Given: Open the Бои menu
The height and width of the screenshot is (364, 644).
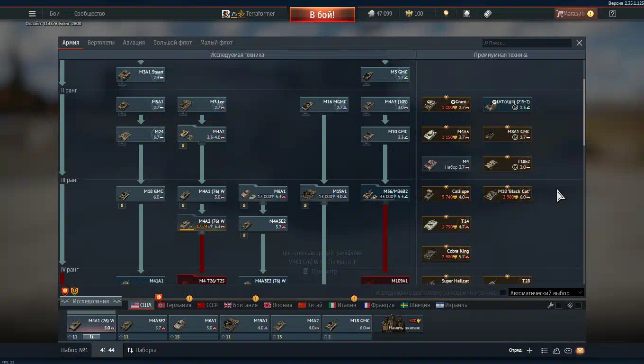Looking at the screenshot, I should coord(54,14).
